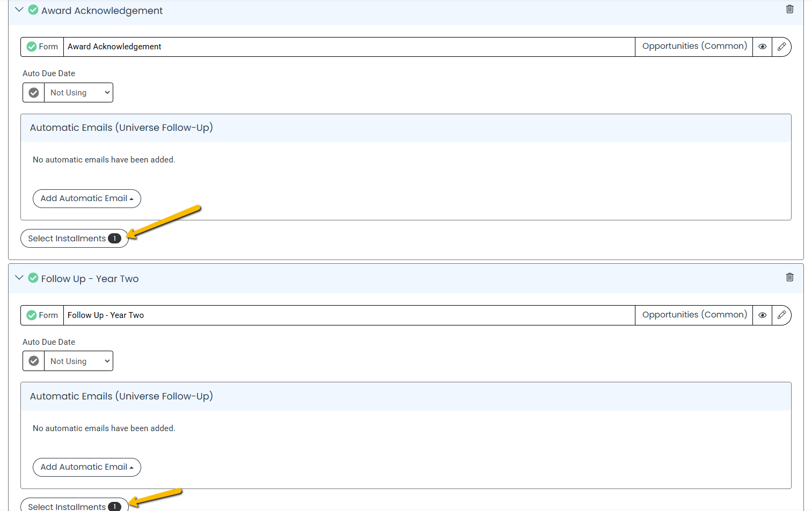This screenshot has height=511, width=812.
Task: Open Add Automatic Email menu in Follow Up section
Action: (x=87, y=467)
